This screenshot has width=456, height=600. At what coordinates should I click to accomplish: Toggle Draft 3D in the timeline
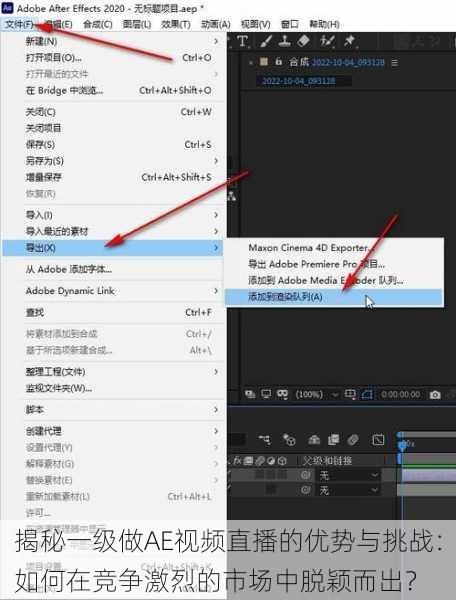click(x=289, y=440)
